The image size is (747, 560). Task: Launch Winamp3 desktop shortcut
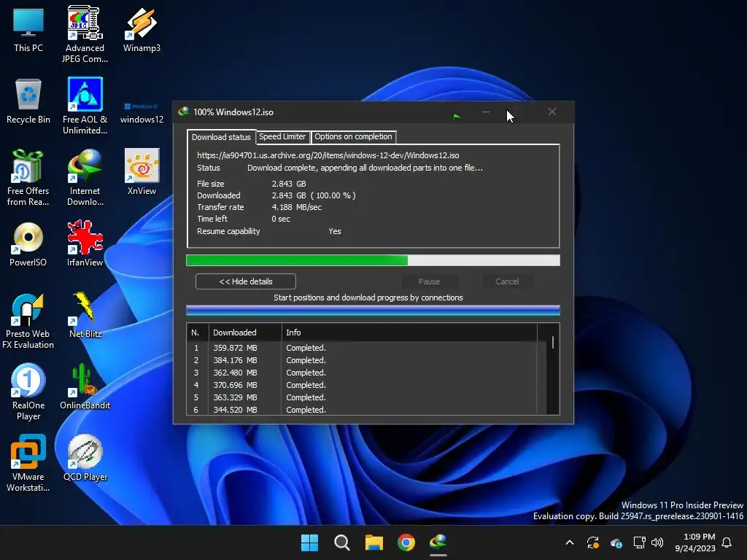pos(142,29)
